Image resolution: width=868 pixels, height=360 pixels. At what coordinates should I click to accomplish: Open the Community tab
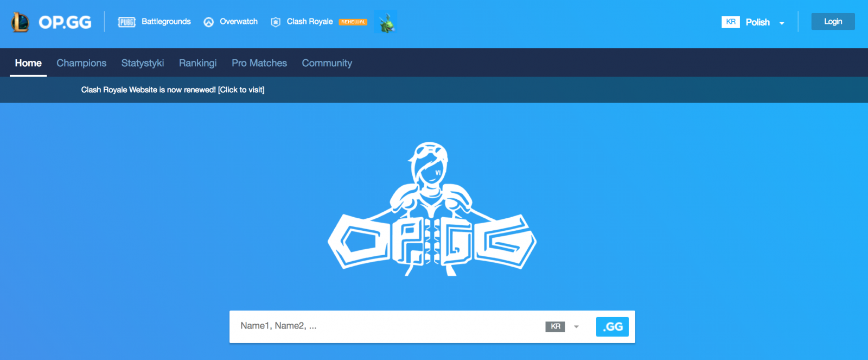tap(327, 63)
